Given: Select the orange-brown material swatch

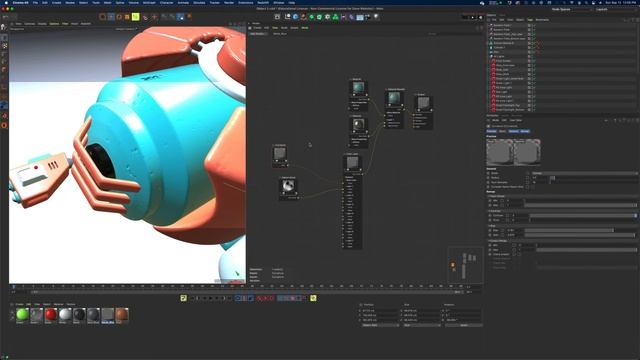Looking at the screenshot, I should pos(122,315).
